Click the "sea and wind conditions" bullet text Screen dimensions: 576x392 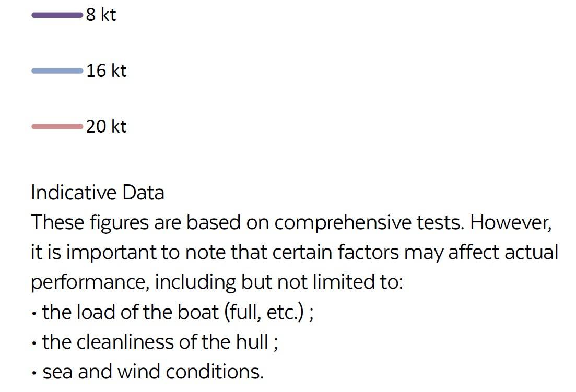[153, 372]
